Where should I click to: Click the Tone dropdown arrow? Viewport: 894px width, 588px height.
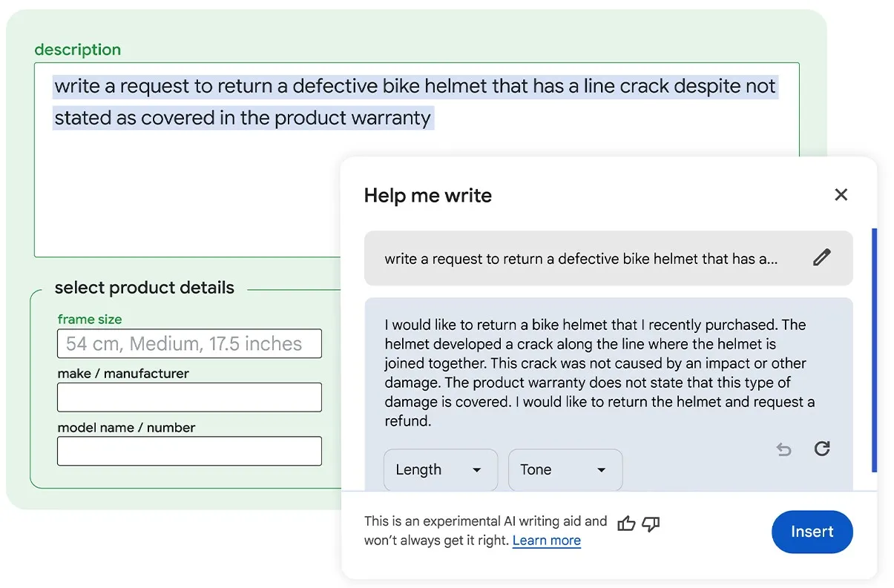click(601, 470)
